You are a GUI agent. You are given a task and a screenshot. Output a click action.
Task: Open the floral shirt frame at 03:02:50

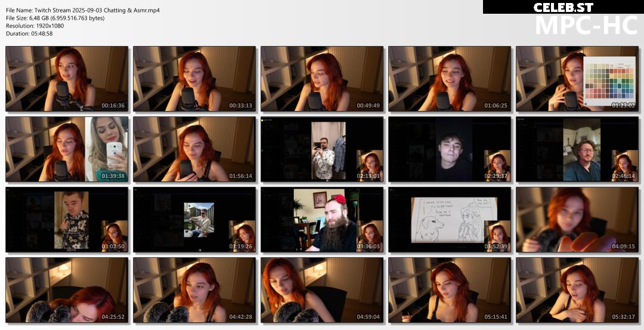pyautogui.click(x=67, y=220)
